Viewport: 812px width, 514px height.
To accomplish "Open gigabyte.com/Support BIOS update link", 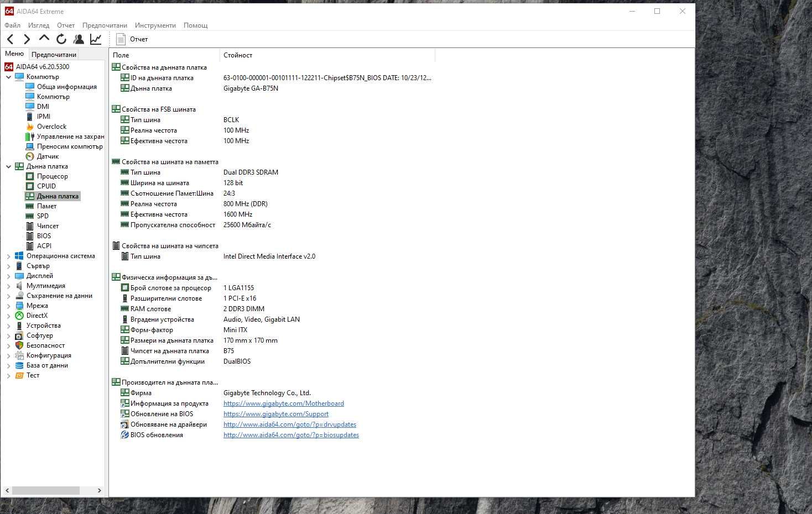I will click(x=276, y=414).
